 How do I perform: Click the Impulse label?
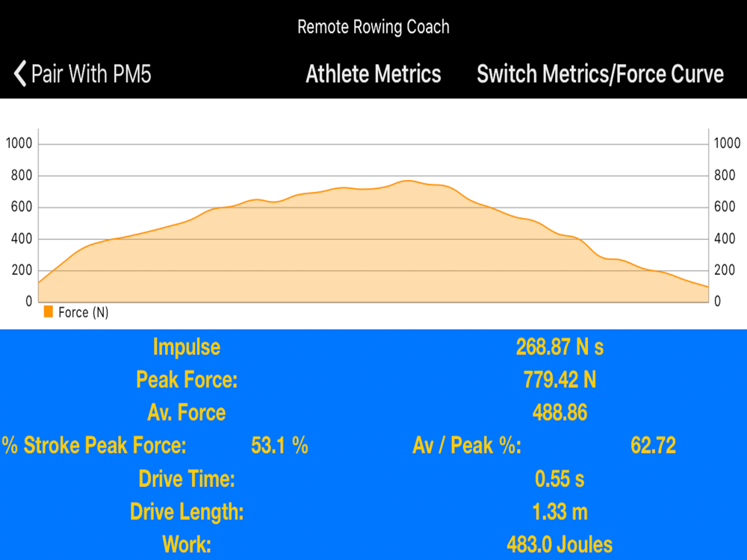point(187,346)
